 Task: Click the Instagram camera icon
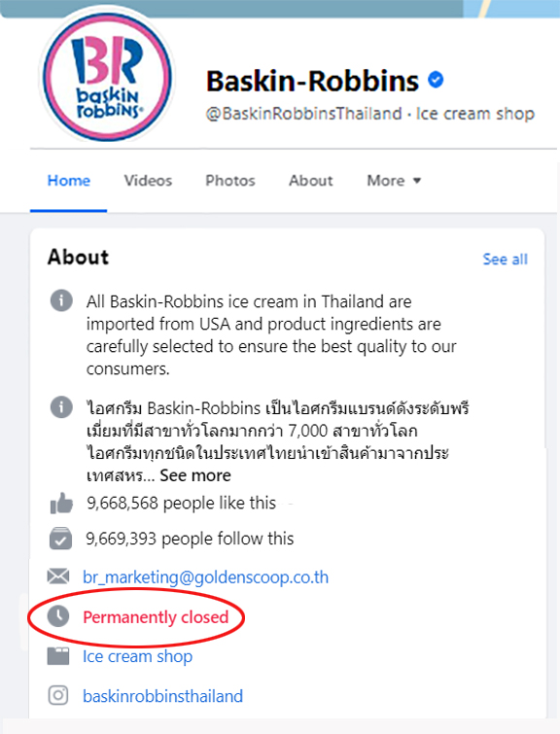tap(58, 695)
